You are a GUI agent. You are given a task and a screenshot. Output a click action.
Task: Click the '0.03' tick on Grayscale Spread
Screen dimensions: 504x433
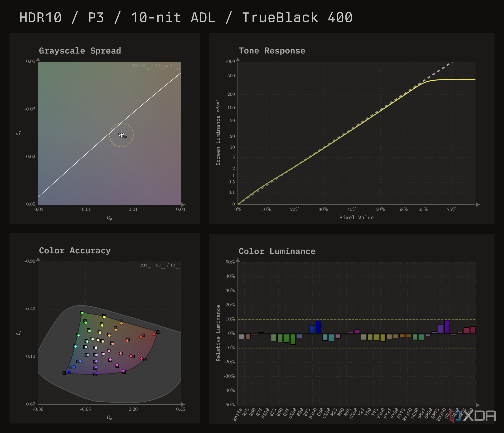coord(180,209)
